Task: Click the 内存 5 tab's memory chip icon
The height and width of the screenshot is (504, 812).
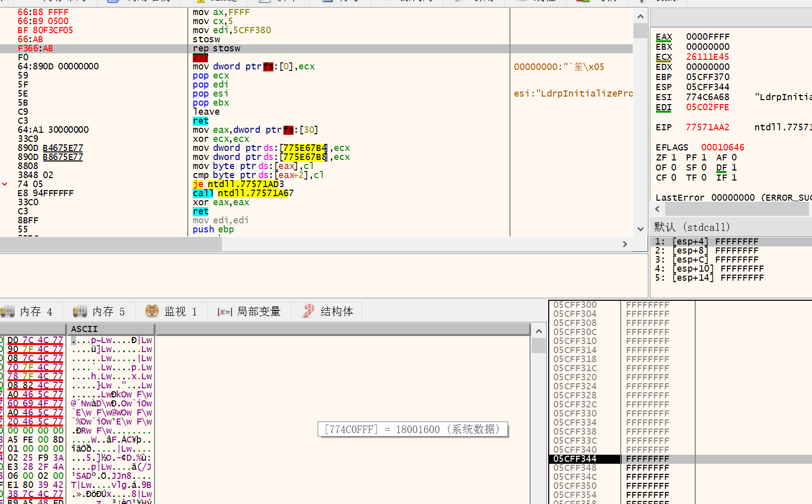Action: click(80, 312)
